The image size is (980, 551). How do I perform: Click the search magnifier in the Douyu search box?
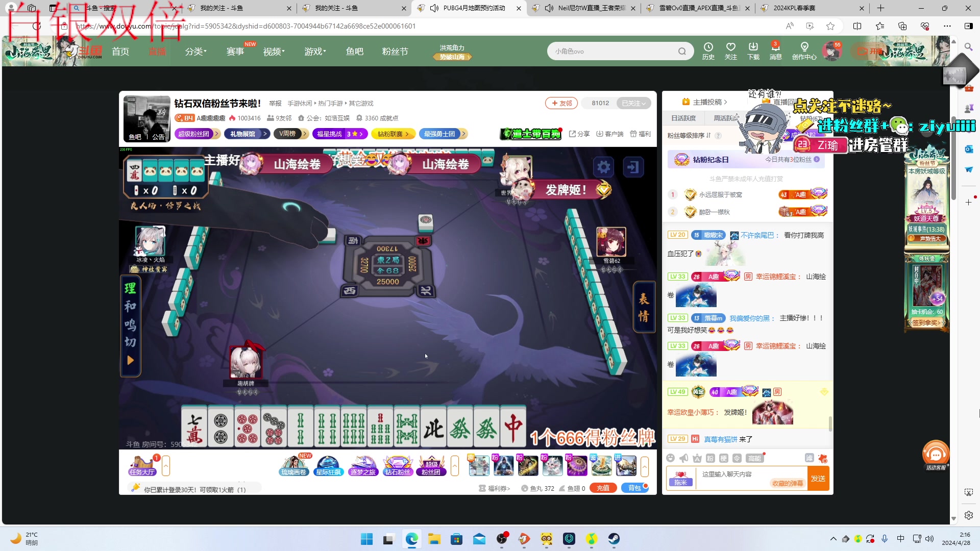click(x=682, y=51)
